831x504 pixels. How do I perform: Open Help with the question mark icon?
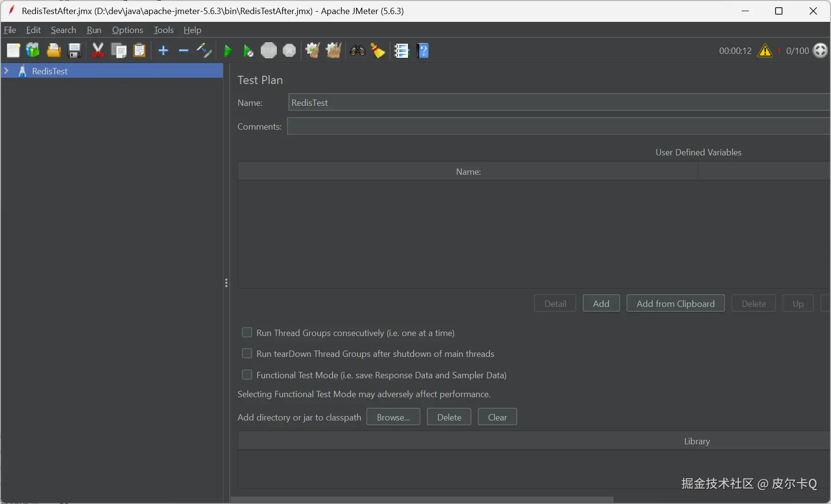[423, 50]
